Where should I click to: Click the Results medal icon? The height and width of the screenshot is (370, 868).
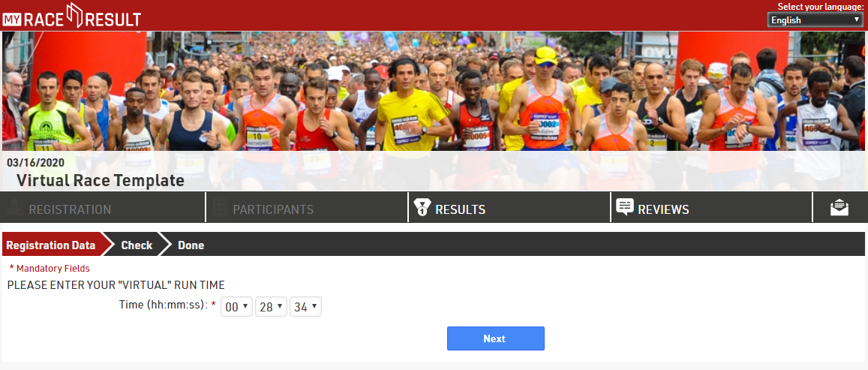point(422,208)
